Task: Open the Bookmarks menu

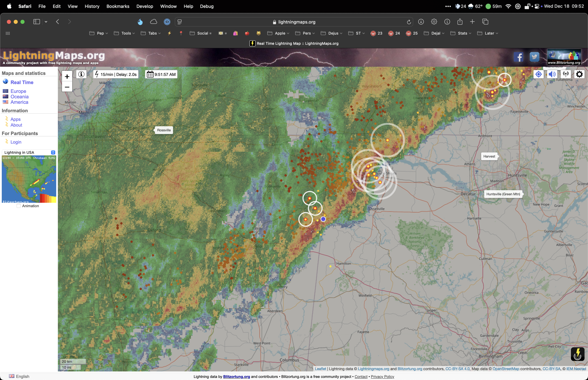Action: 118,6
